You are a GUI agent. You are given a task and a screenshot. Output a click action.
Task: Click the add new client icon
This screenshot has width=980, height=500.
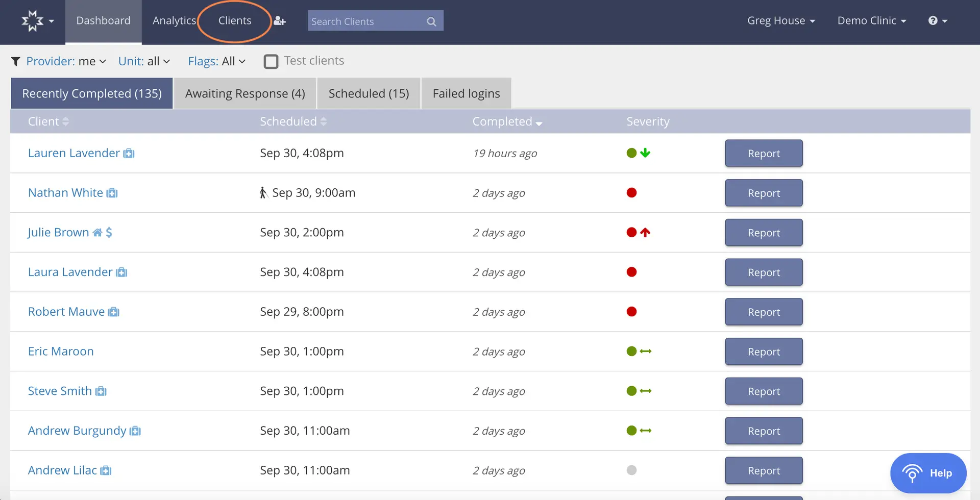point(279,20)
